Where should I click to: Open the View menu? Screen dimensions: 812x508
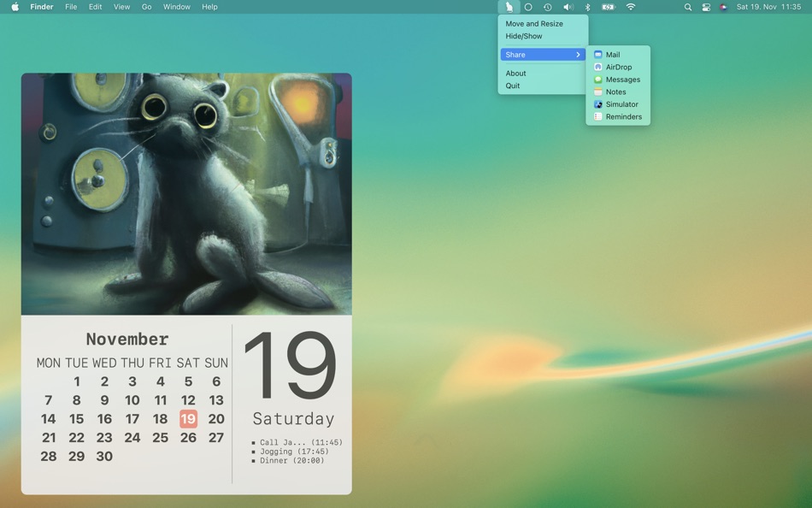(x=121, y=7)
